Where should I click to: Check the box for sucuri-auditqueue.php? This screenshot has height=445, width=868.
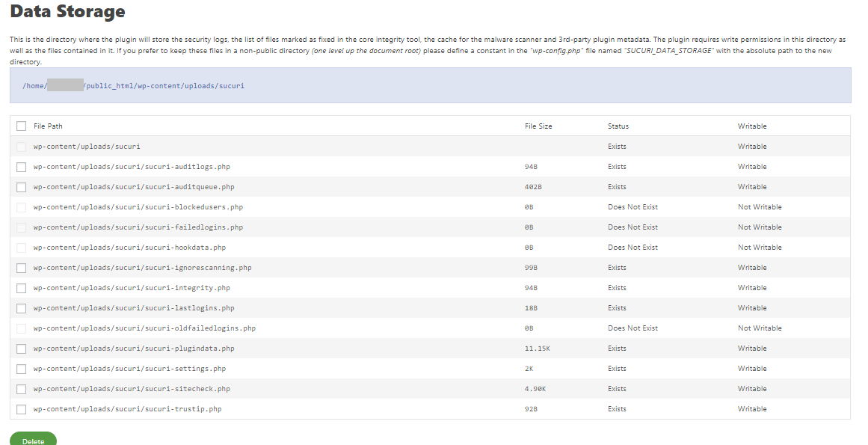click(x=21, y=187)
